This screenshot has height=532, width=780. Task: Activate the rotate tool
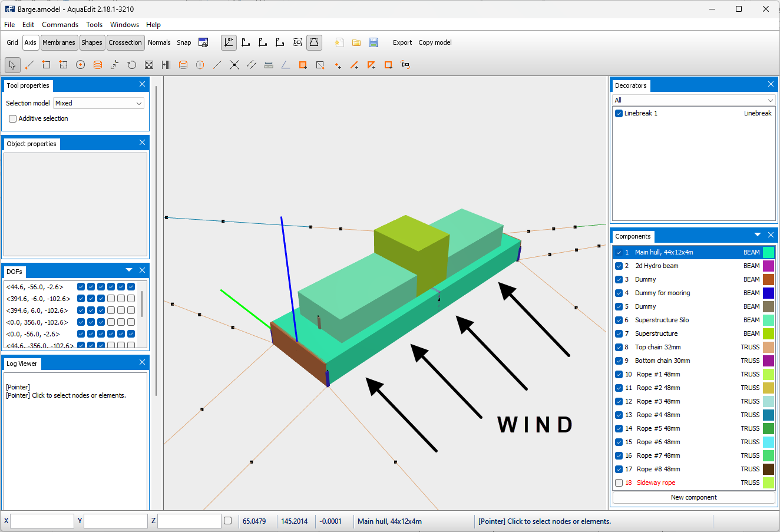(x=132, y=65)
